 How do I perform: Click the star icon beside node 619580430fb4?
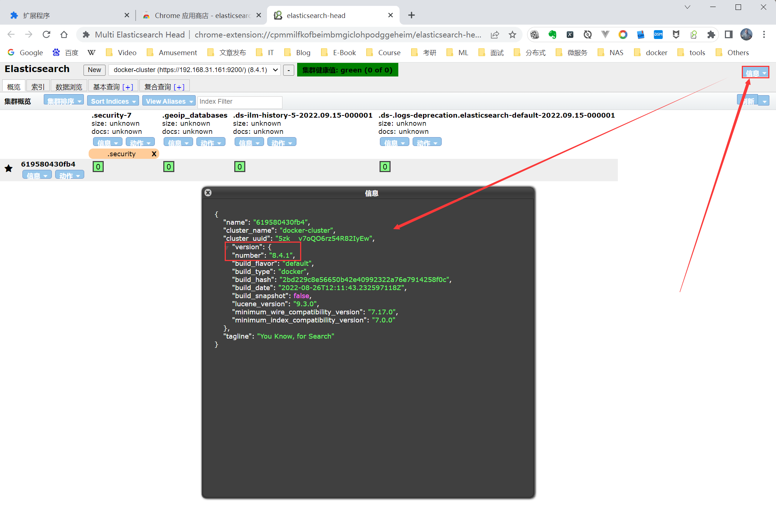(x=8, y=168)
